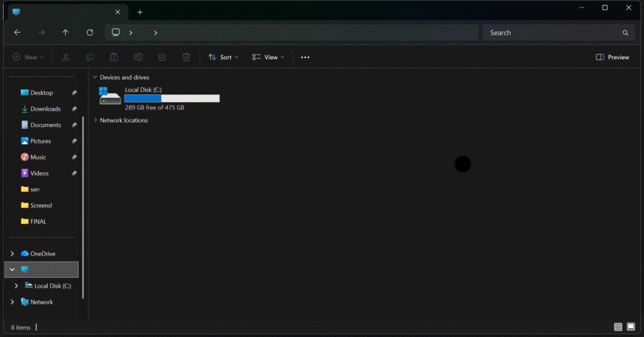Open the See more ellipsis menu
644x337 pixels.
(305, 57)
